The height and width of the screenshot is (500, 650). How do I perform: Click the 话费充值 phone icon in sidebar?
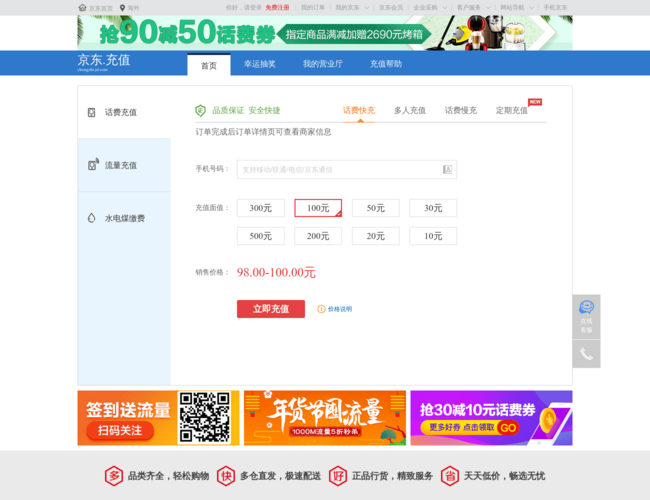pyautogui.click(x=92, y=112)
